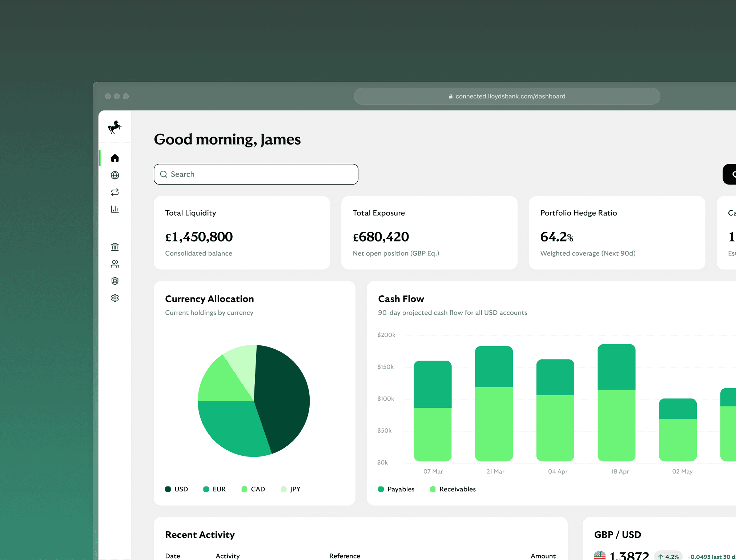Open the Portfolio Hedge Ratio card

click(x=617, y=233)
